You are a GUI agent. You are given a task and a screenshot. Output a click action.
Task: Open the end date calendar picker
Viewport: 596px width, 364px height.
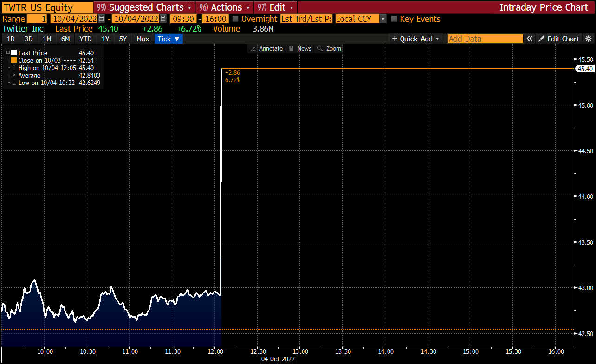pyautogui.click(x=163, y=19)
